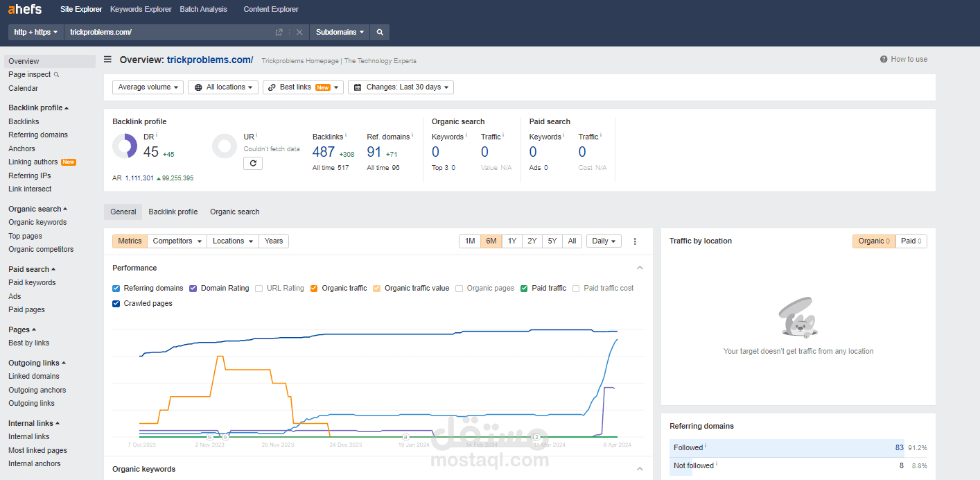
Task: Click the Ref. domains metric info icon
Action: (412, 136)
